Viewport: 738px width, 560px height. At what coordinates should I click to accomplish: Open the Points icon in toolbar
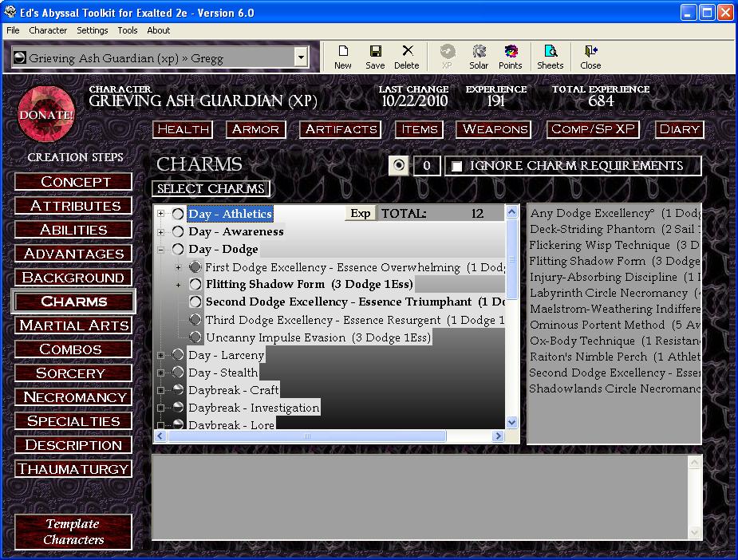(x=510, y=57)
